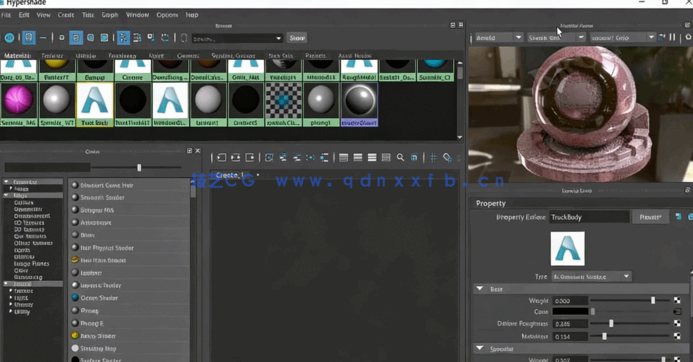The height and width of the screenshot is (362, 693).
Task: Switch nodes to simple view mode icon
Action: tap(343, 158)
